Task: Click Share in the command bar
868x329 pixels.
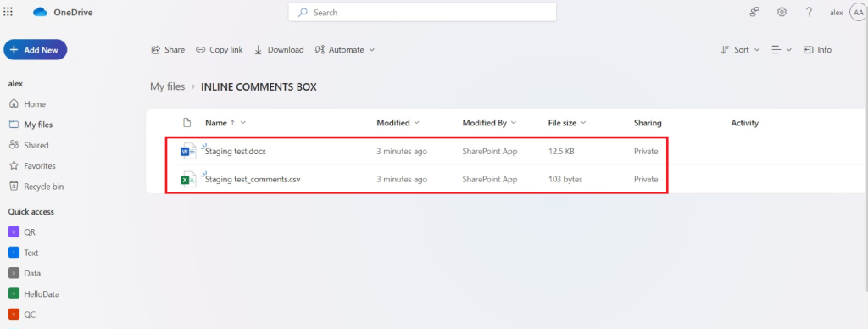Action: point(168,50)
